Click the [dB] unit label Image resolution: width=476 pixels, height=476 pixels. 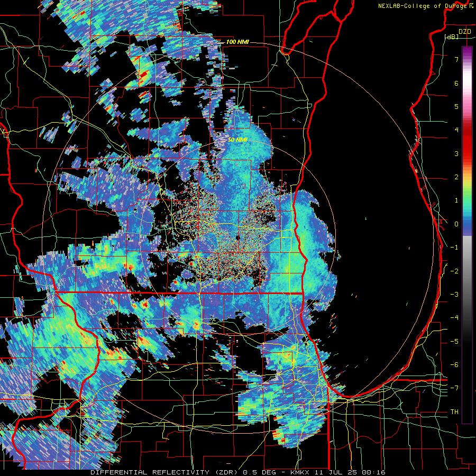click(452, 36)
